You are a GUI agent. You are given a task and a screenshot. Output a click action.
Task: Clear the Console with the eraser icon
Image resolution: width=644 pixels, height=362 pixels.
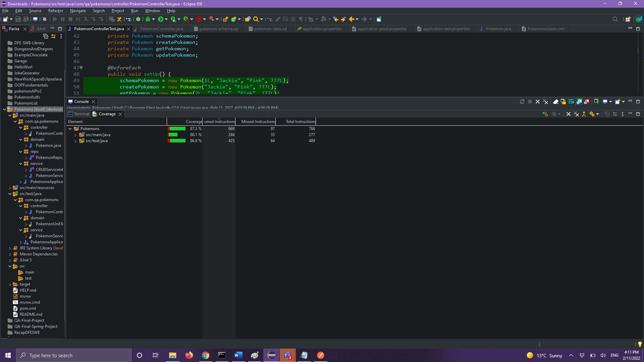pyautogui.click(x=556, y=102)
